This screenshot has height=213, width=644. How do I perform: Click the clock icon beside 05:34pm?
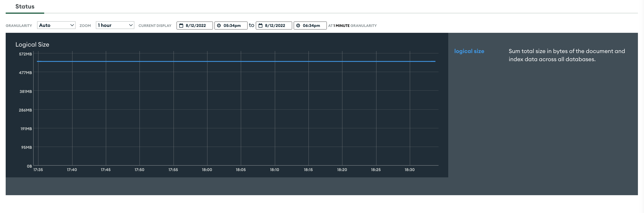click(219, 26)
